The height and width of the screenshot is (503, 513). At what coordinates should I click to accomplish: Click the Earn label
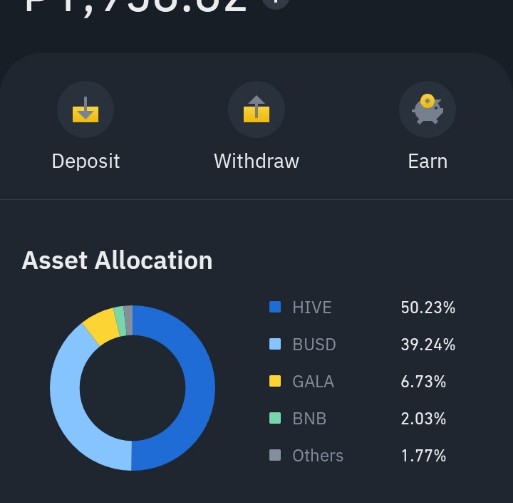click(x=428, y=161)
